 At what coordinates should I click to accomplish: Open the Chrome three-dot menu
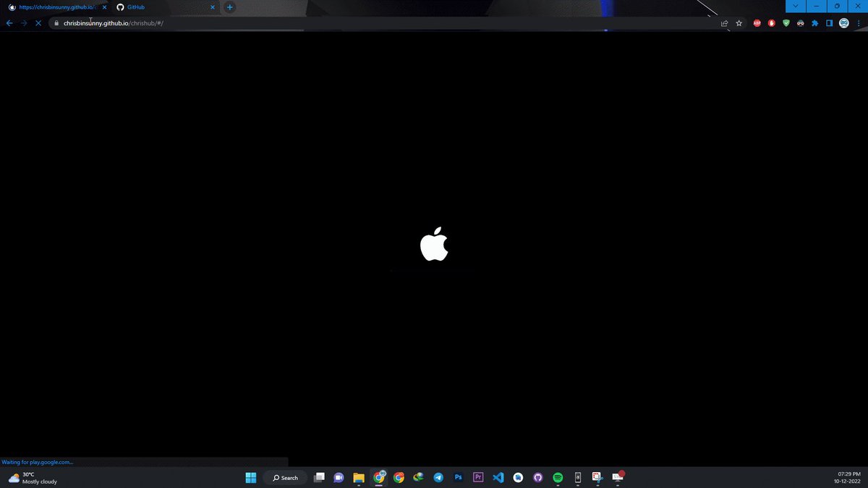point(859,23)
